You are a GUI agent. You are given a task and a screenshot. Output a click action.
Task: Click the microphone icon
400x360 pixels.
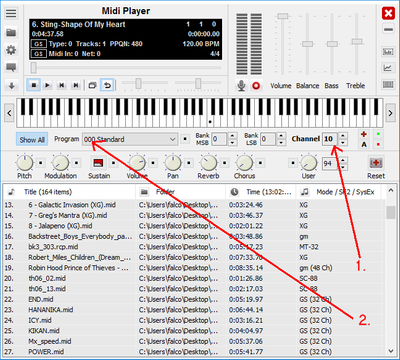coord(241,86)
